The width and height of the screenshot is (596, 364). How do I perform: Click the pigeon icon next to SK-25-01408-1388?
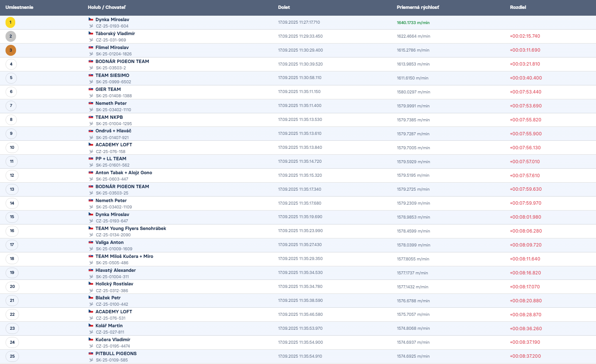pyautogui.click(x=91, y=96)
